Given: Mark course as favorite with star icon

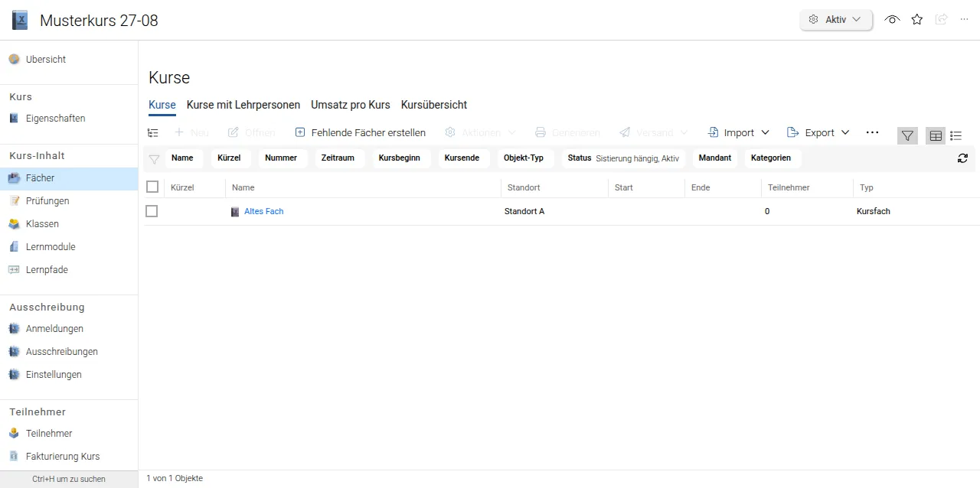Looking at the screenshot, I should [917, 20].
